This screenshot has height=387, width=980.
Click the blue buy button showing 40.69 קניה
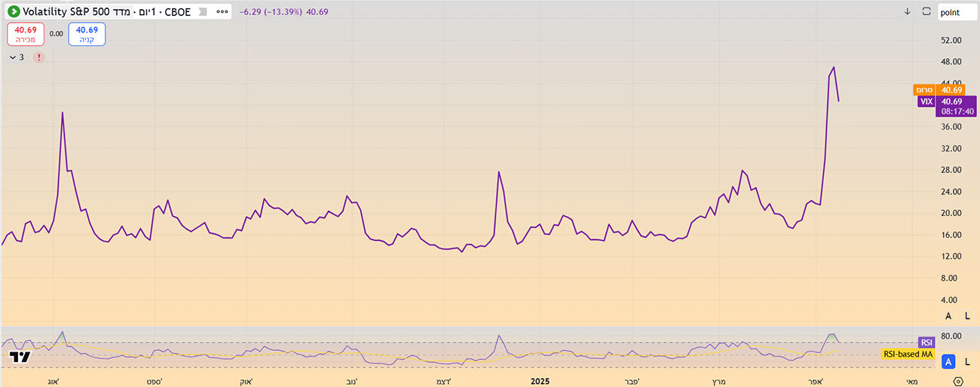(87, 34)
